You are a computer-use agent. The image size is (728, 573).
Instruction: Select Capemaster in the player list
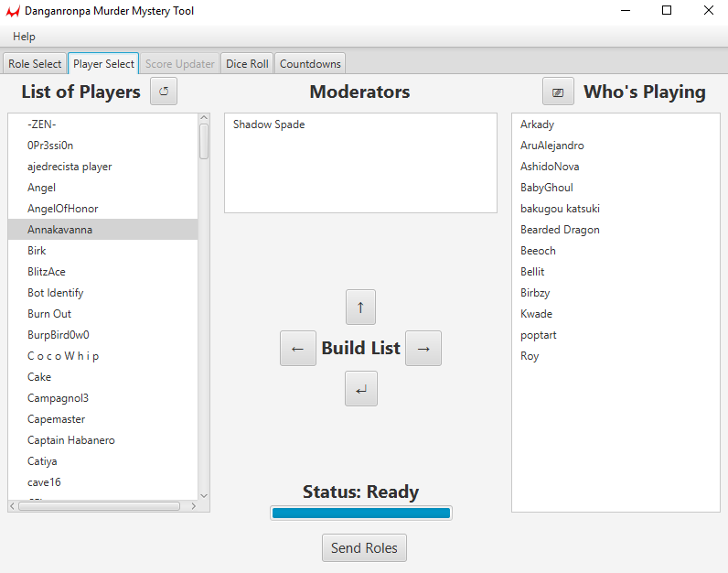(x=102, y=419)
